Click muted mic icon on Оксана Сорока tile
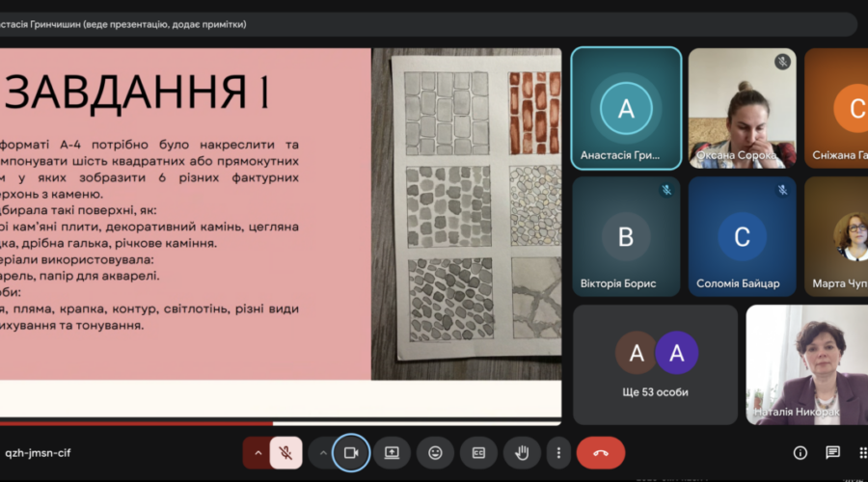868x482 pixels. pyautogui.click(x=782, y=62)
